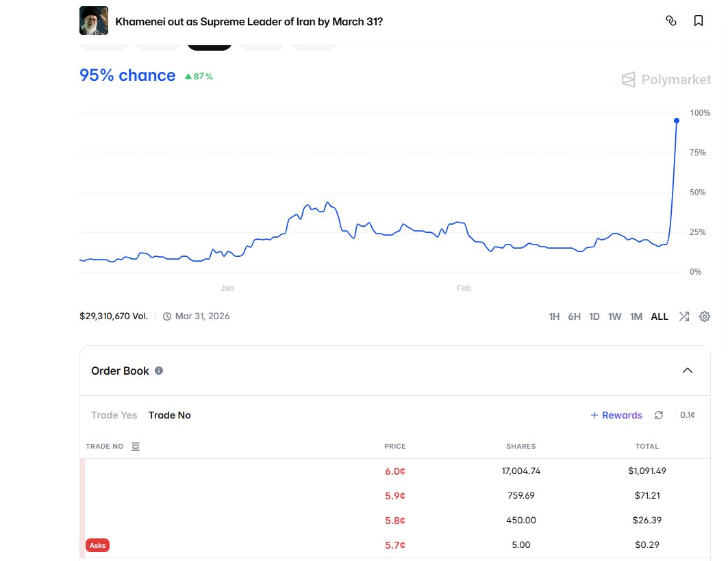Click the $1,091.49 total value

[x=647, y=471]
